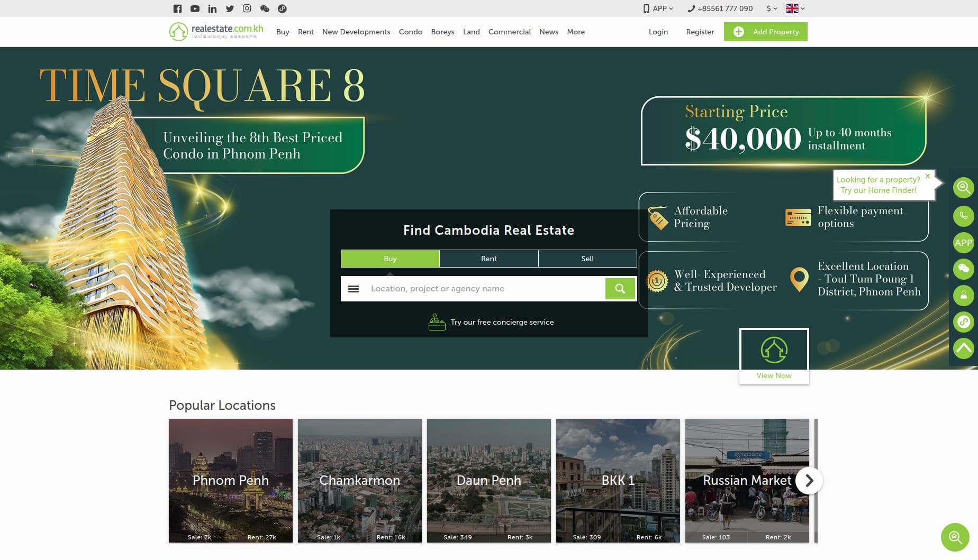
Task: Open the Facebook page via top social icon
Action: click(x=177, y=8)
